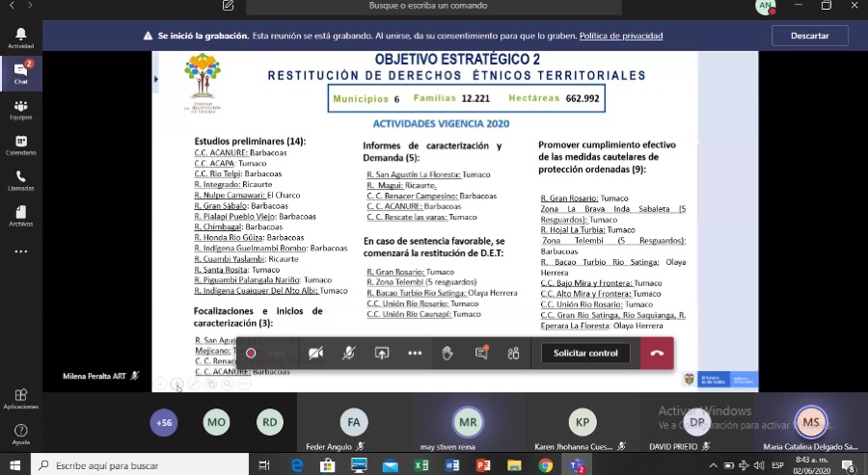
Task: Open Calendario in the sidebar
Action: coord(20,145)
